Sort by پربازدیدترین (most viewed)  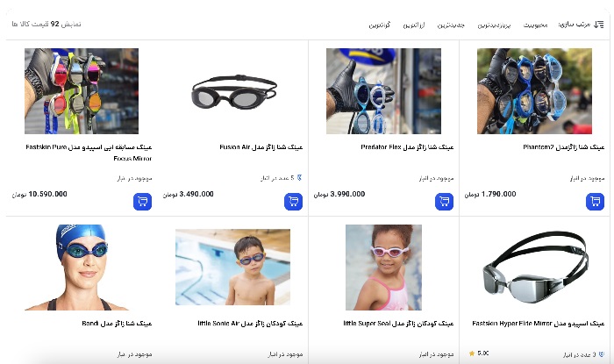click(494, 25)
